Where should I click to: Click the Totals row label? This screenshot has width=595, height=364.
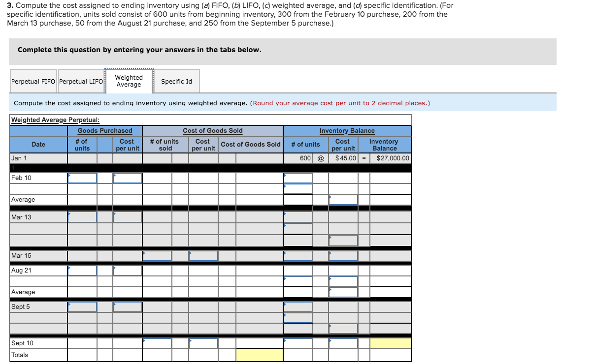coord(20,355)
